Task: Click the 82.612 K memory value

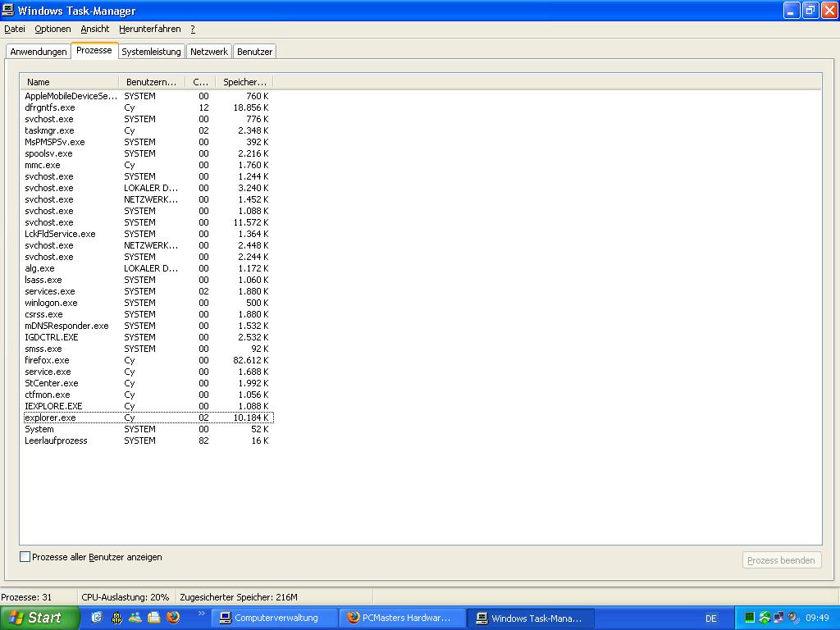Action: coord(251,361)
